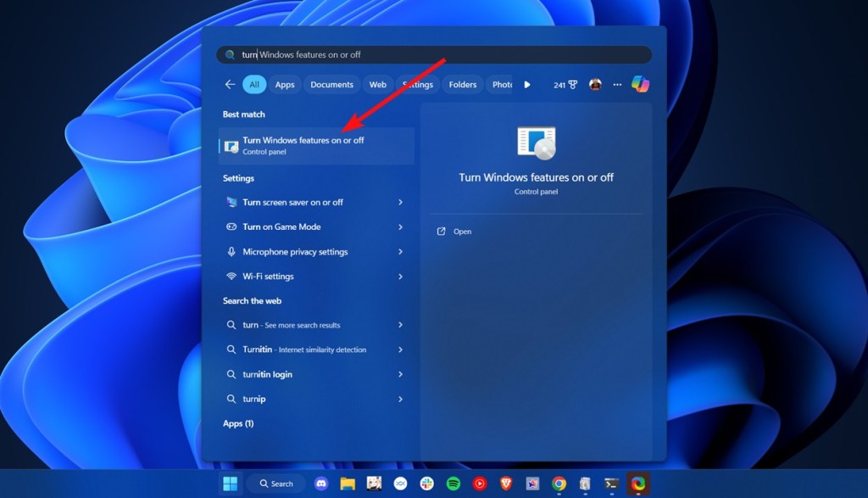
Task: Select the turnip web suggestion
Action: [x=316, y=399]
